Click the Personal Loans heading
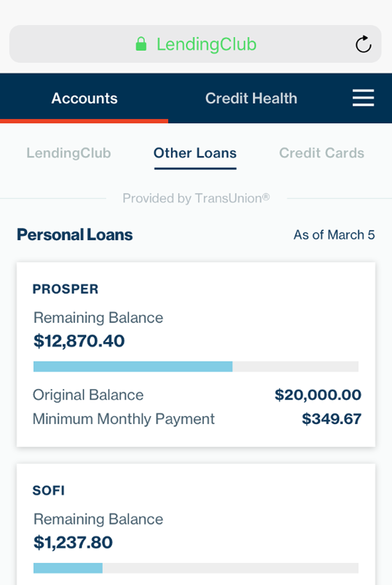Screen dimensions: 392x585 74,235
